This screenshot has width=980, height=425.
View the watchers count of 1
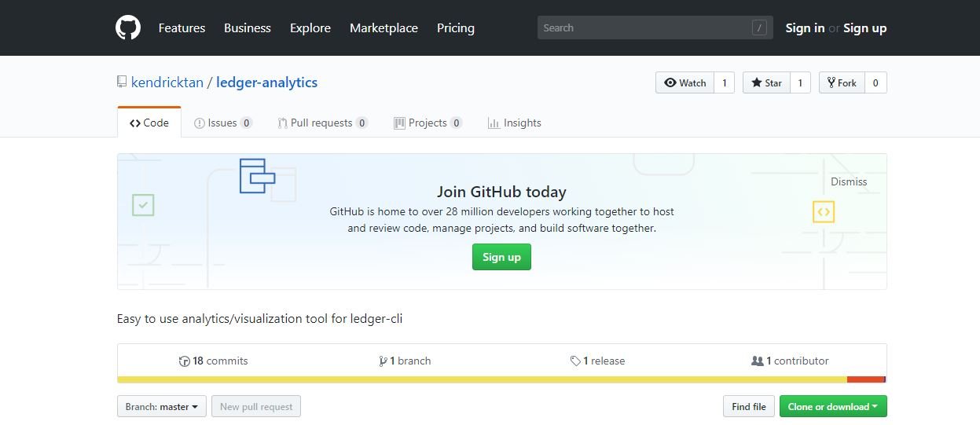click(x=725, y=82)
